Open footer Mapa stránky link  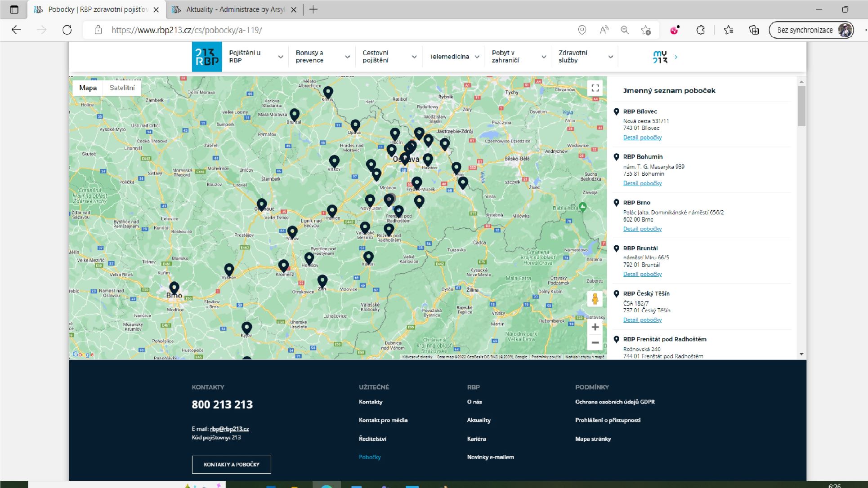593,439
